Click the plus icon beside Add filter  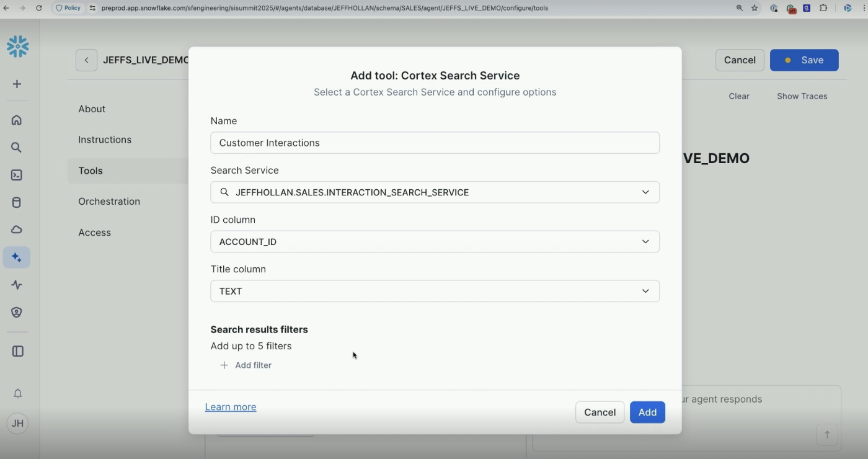click(224, 365)
